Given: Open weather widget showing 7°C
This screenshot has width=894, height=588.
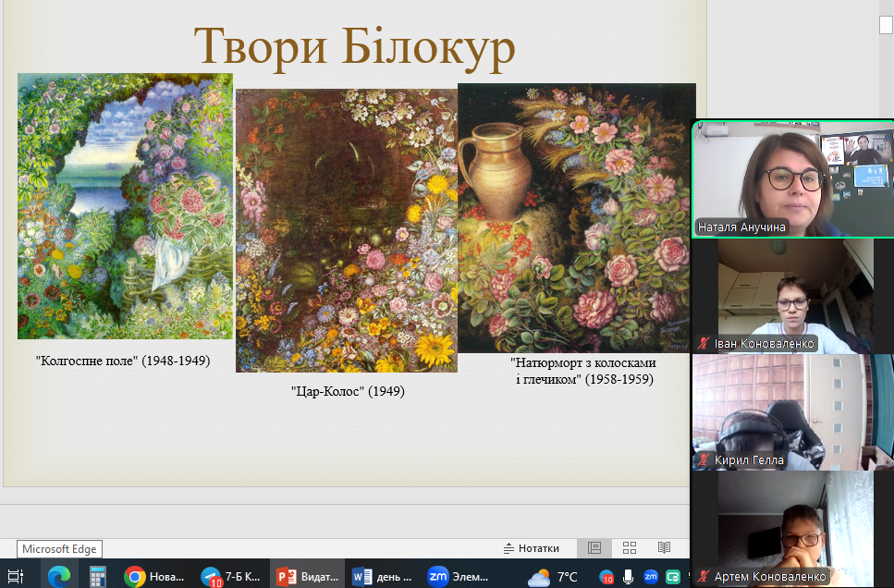Looking at the screenshot, I should (553, 577).
